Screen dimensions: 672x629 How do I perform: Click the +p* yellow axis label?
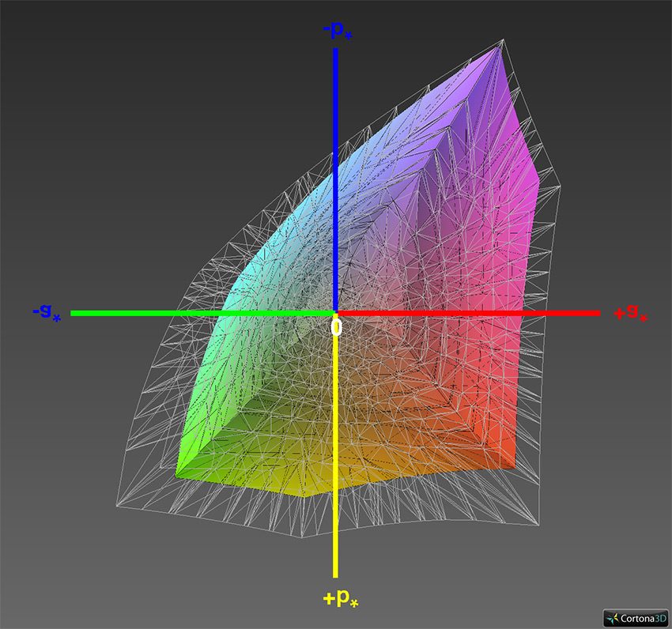click(x=341, y=597)
